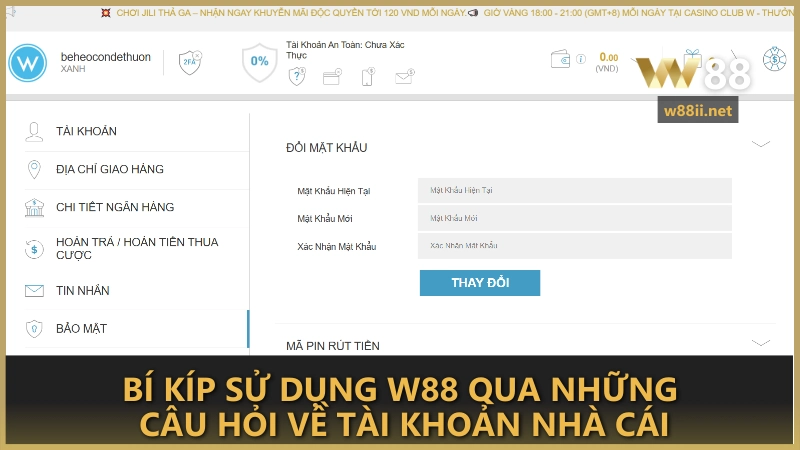Click the person icon beside TÀI KHOẢN
This screenshot has width=800, height=450.
point(34,132)
